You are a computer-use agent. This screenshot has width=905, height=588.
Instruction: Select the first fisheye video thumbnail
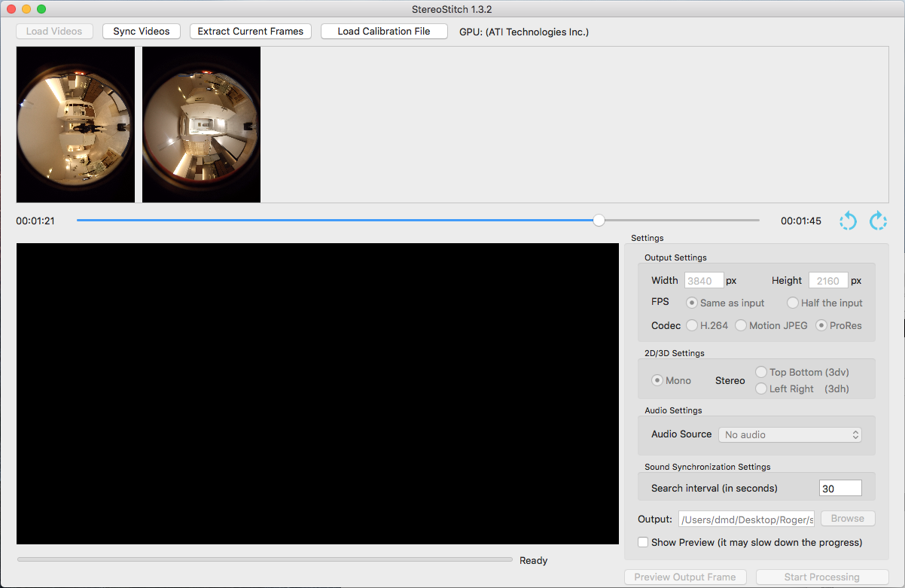(75, 124)
